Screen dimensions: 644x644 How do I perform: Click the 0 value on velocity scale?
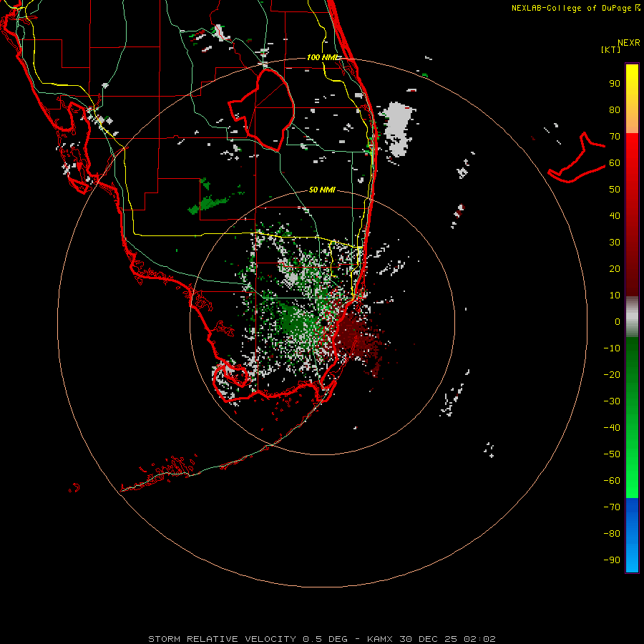pyautogui.click(x=618, y=322)
